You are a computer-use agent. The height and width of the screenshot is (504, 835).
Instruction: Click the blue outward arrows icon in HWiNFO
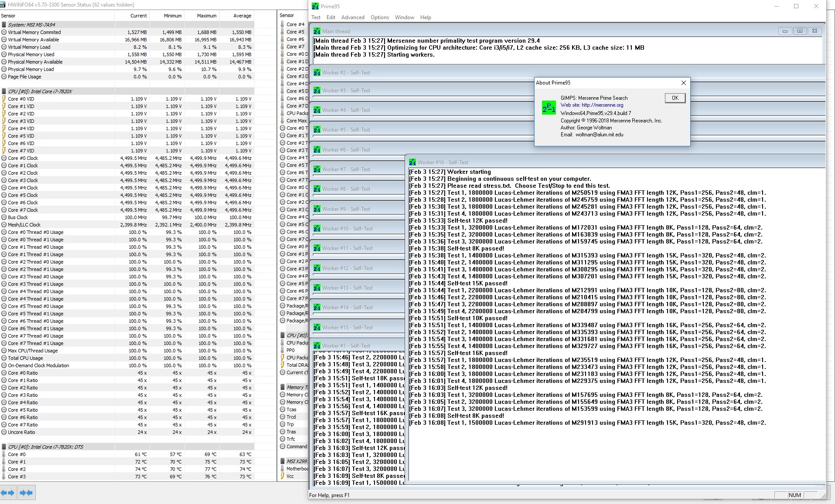pos(8,493)
